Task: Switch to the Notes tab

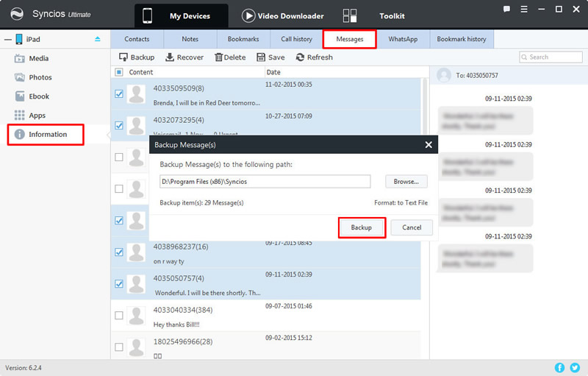Action: (x=190, y=39)
